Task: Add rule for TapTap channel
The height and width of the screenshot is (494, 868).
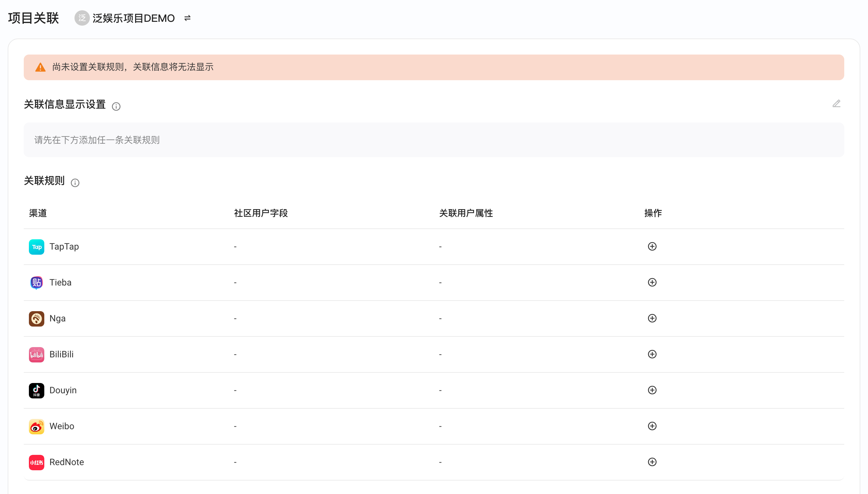Action: (652, 246)
